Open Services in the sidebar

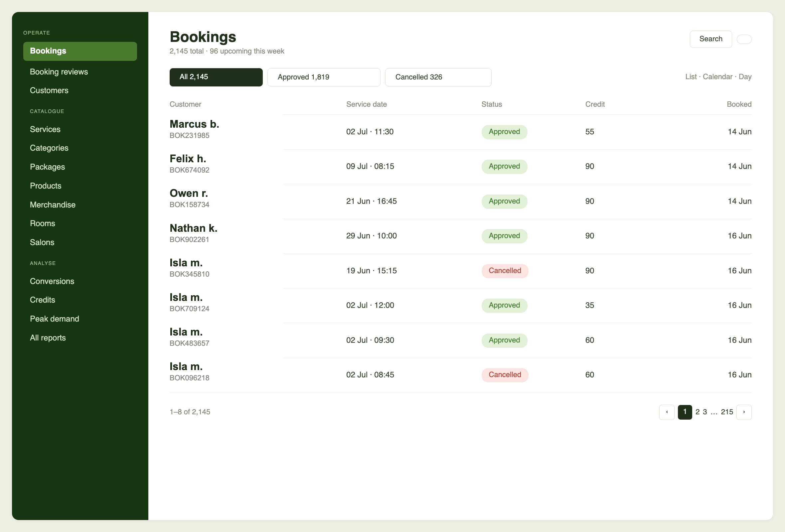[45, 129]
